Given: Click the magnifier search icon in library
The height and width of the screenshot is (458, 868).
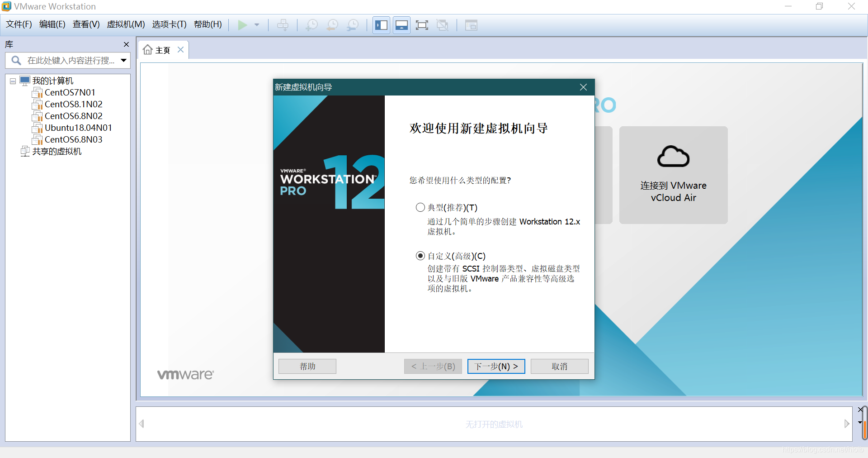Looking at the screenshot, I should (x=16, y=61).
